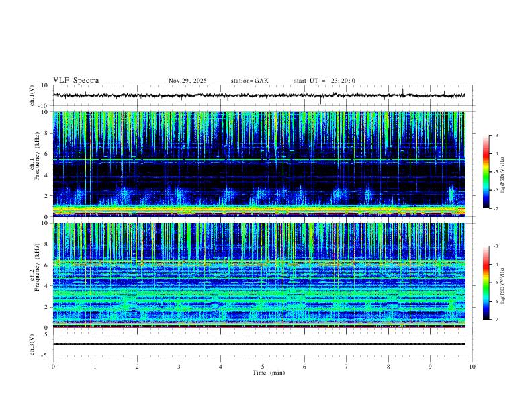The height and width of the screenshot is (411, 532).
Task: Select the "start UT = 23:20:0" text
Action: pos(324,81)
